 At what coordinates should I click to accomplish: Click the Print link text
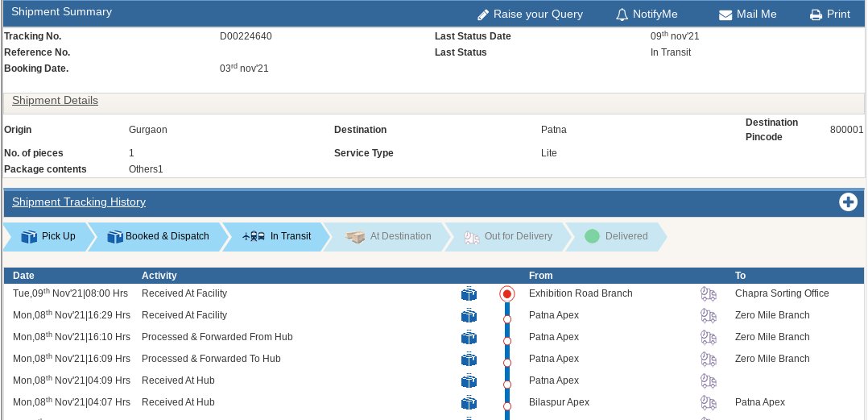(838, 15)
